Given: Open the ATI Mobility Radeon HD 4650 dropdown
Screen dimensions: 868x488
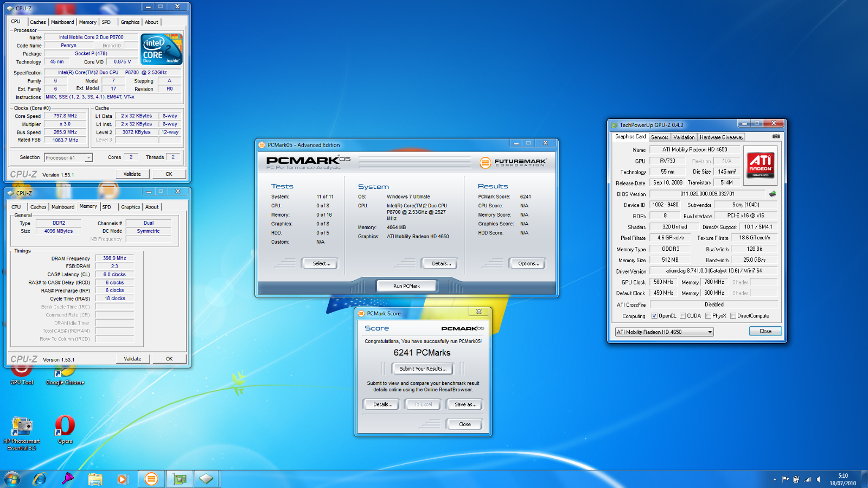Looking at the screenshot, I should tap(664, 332).
